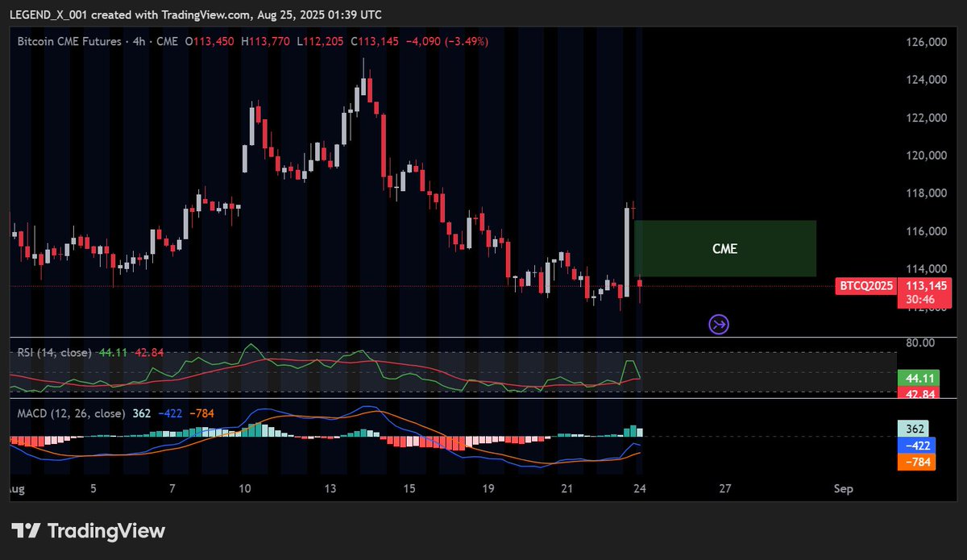Select the green CME gap rectangle

coord(725,249)
